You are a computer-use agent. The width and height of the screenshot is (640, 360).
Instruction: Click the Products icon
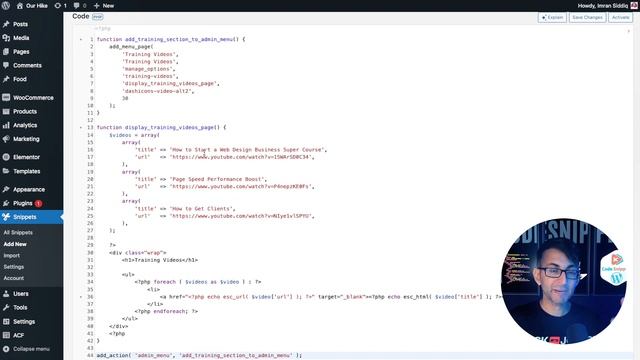(x=6, y=111)
